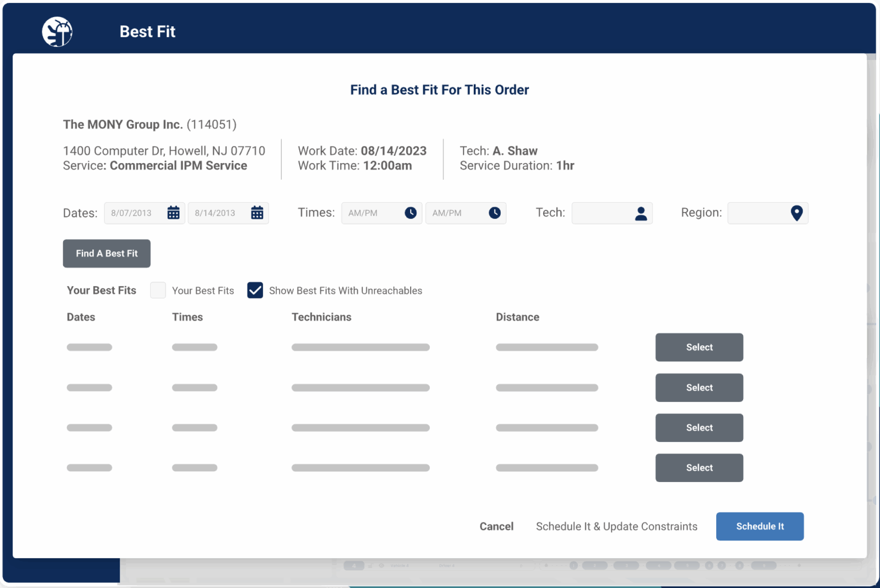
Task: Click the location pin icon in Region field
Action: (x=796, y=212)
